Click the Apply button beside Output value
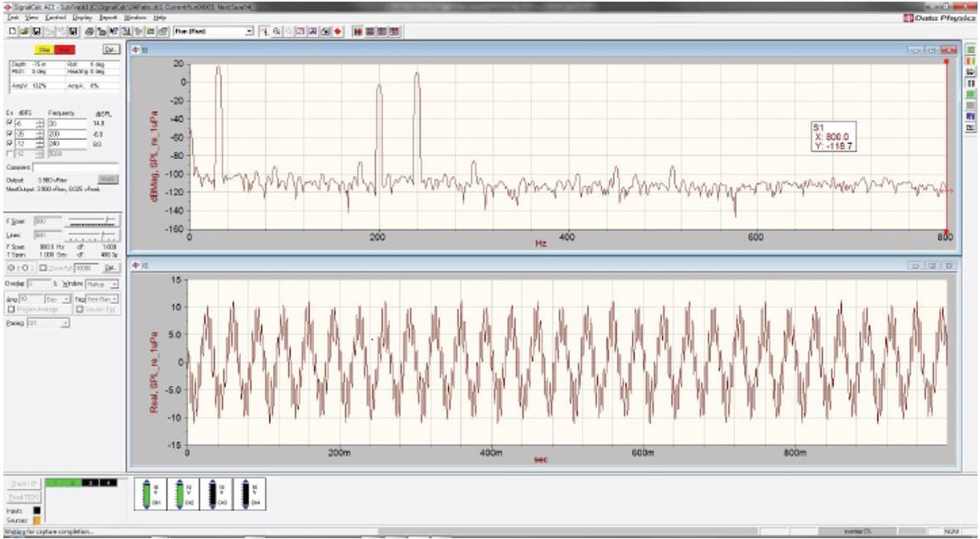 (x=109, y=179)
